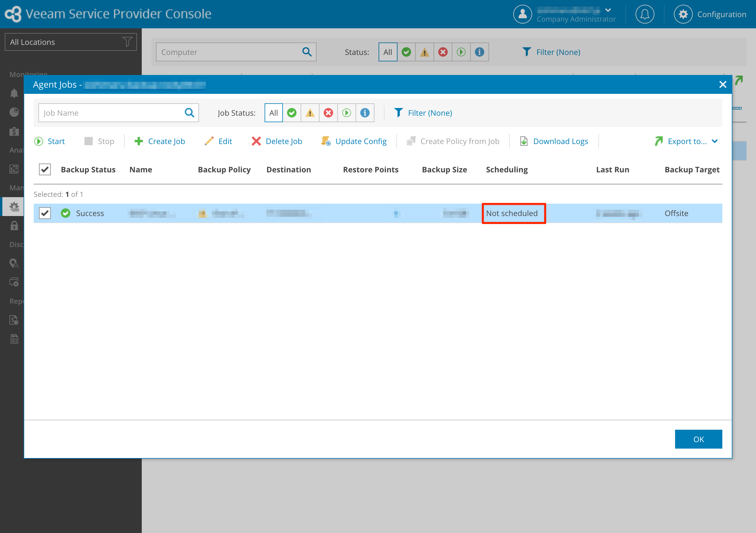This screenshot has width=756, height=533.
Task: Filter jobs by Success status icon
Action: [x=292, y=113]
